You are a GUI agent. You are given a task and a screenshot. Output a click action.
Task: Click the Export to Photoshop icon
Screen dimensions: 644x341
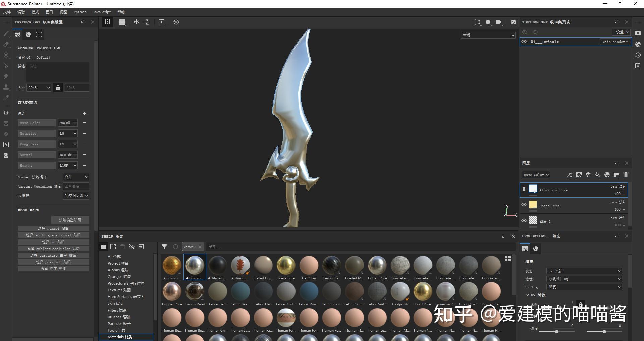[6, 145]
